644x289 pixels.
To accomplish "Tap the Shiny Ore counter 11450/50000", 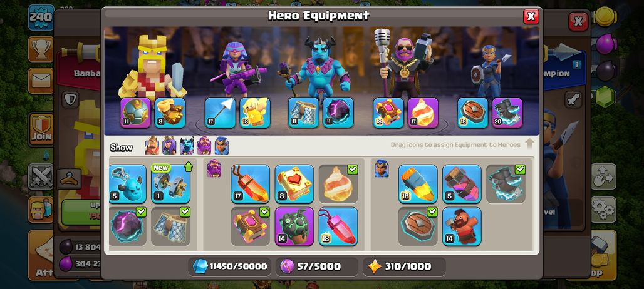I will click(231, 266).
